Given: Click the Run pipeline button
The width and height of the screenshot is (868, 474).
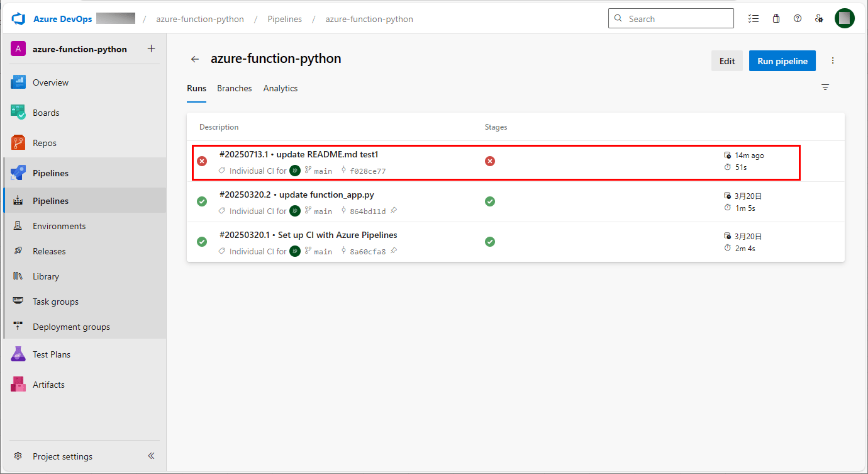Looking at the screenshot, I should (x=782, y=61).
